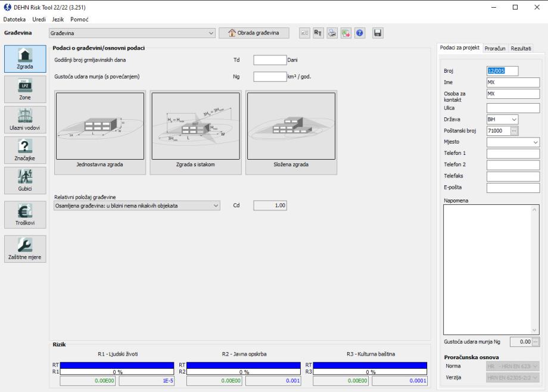
Task: Click Obrada građevina button
Action: tap(254, 33)
